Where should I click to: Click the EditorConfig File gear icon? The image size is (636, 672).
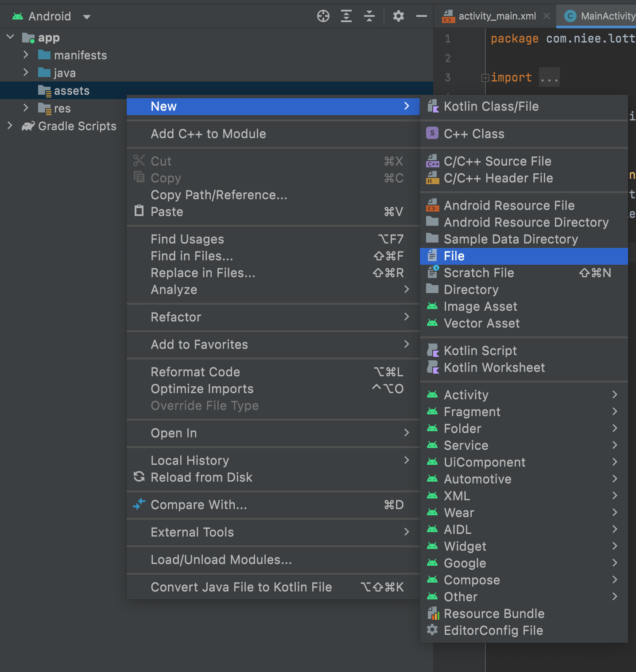pyautogui.click(x=432, y=630)
